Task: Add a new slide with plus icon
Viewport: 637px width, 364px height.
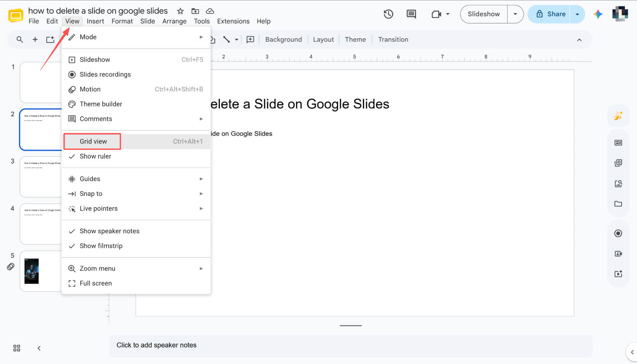Action: (35, 39)
